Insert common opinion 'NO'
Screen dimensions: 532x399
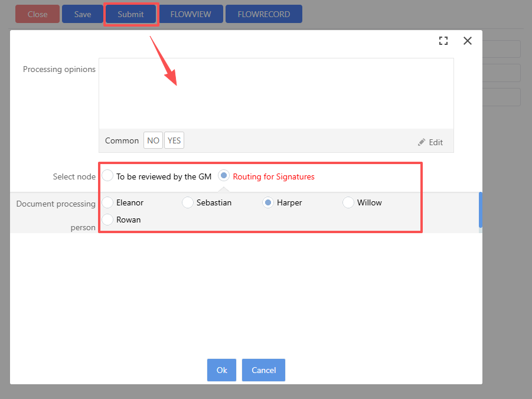coord(153,140)
